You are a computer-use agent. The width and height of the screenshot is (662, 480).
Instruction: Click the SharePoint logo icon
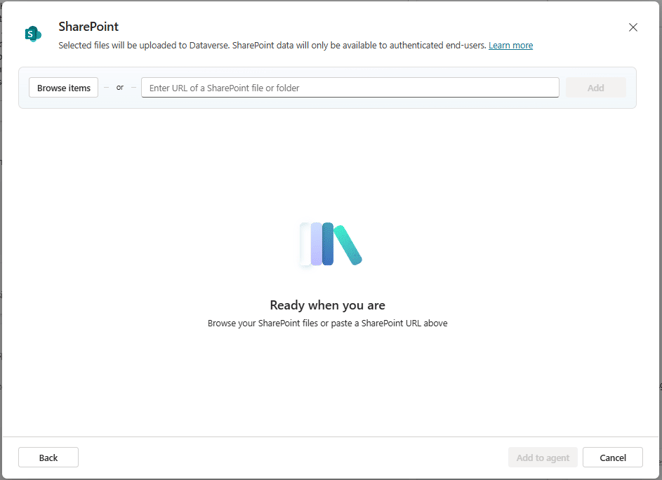click(x=33, y=34)
